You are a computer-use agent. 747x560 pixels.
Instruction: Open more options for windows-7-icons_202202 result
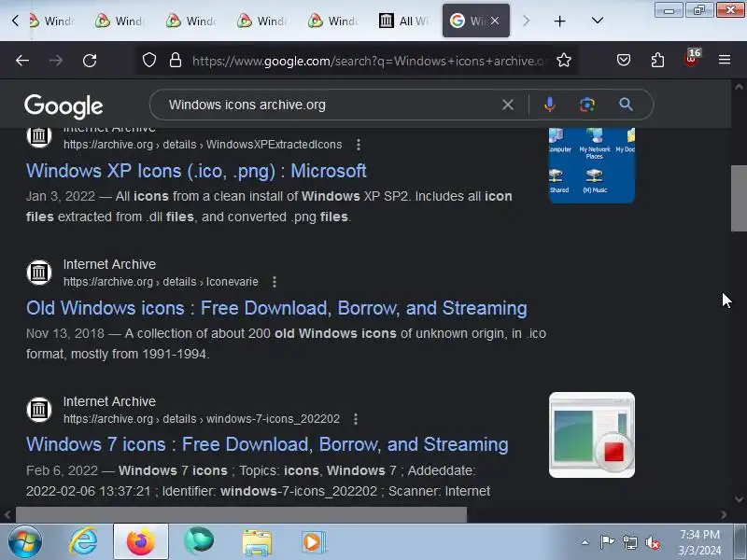point(356,419)
